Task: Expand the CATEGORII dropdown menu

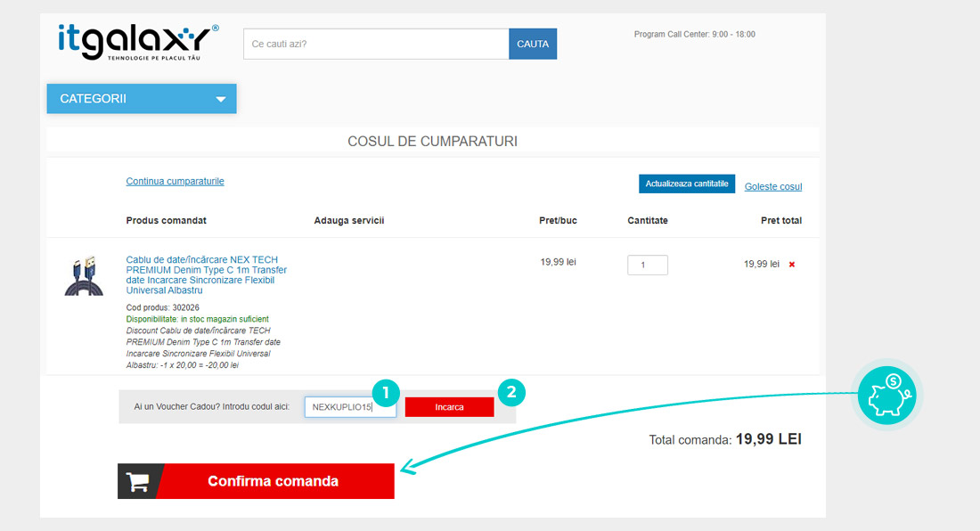Action: (142, 99)
